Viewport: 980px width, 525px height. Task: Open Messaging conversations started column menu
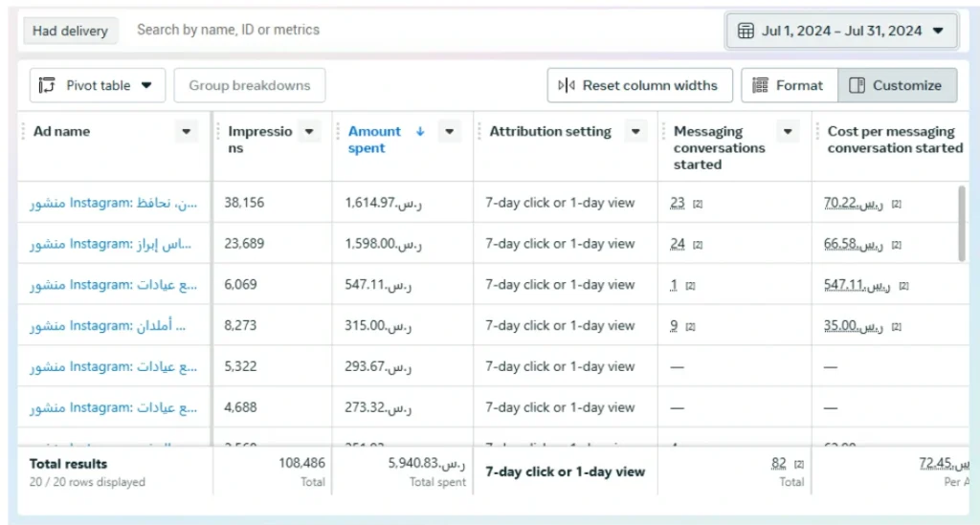(788, 131)
